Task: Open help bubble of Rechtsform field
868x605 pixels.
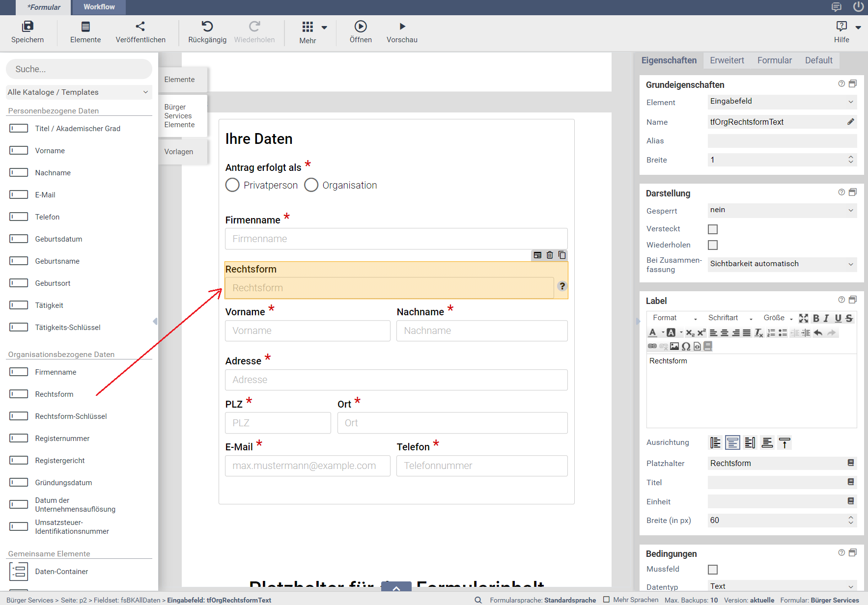Action: click(562, 286)
